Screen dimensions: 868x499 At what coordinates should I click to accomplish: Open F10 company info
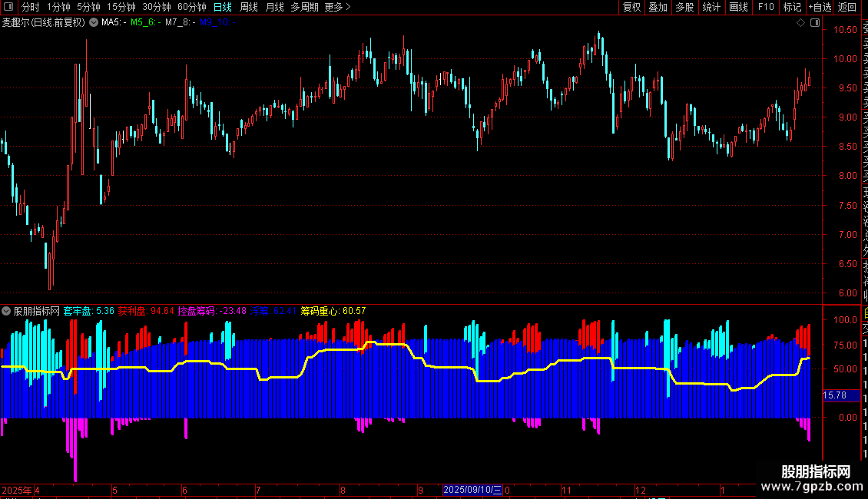pos(766,7)
